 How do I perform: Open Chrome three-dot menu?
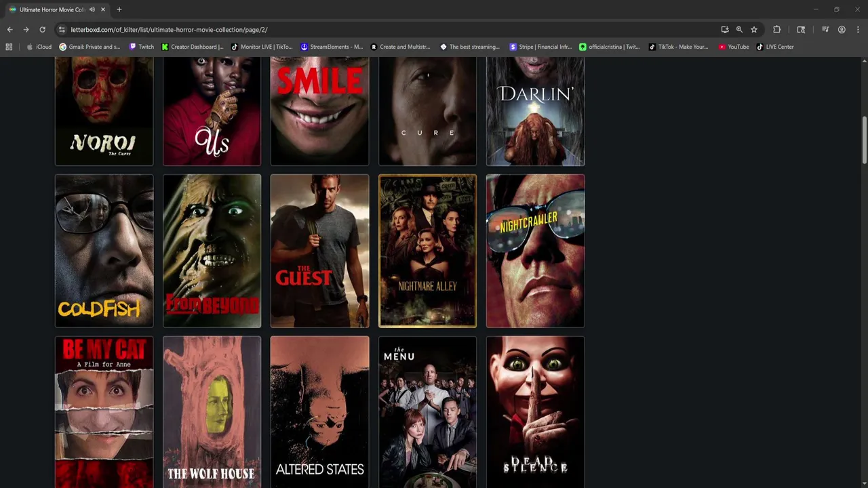pyautogui.click(x=858, y=30)
